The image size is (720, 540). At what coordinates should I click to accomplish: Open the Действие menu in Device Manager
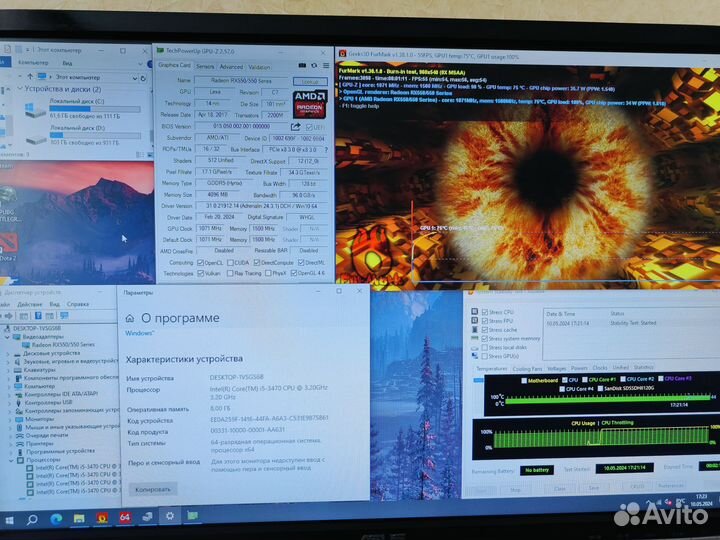29,304
